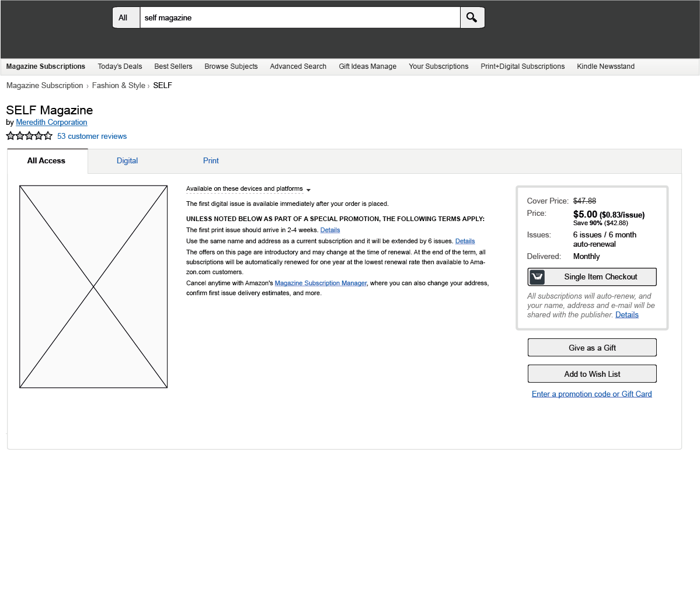The height and width of the screenshot is (595, 700).
Task: Open Meredith Corporation publisher link
Action: click(x=51, y=123)
